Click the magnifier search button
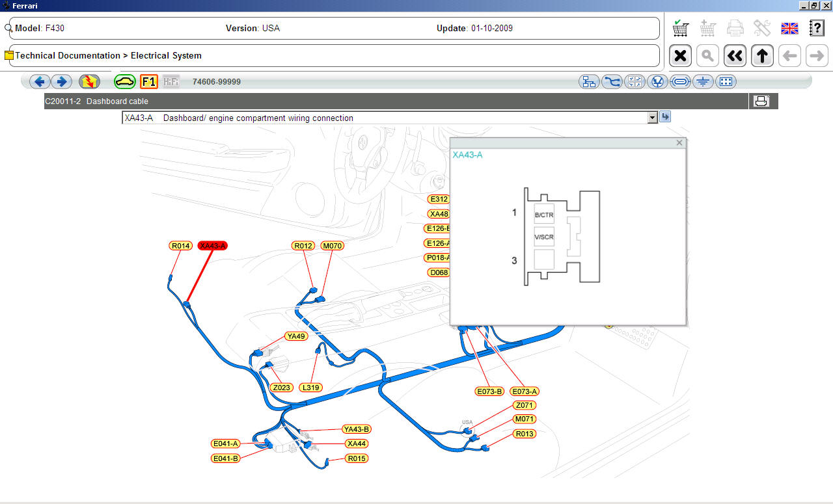833x504 pixels. pos(707,56)
